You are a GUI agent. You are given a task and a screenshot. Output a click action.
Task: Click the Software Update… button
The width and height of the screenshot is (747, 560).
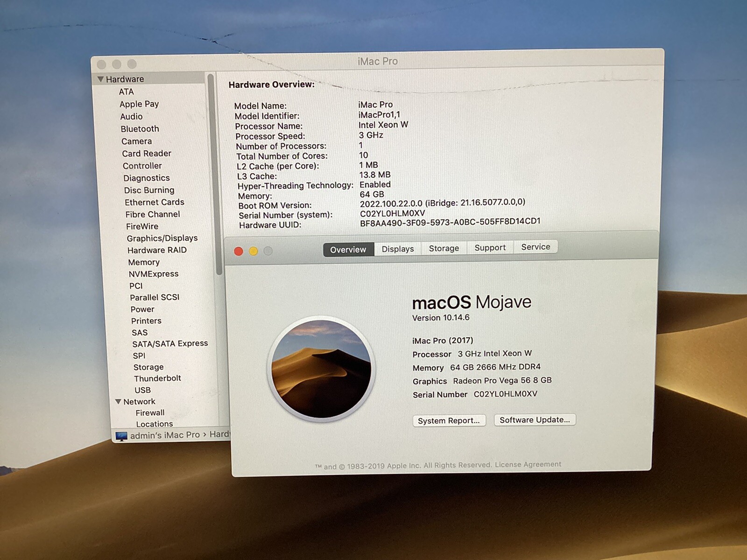click(535, 420)
